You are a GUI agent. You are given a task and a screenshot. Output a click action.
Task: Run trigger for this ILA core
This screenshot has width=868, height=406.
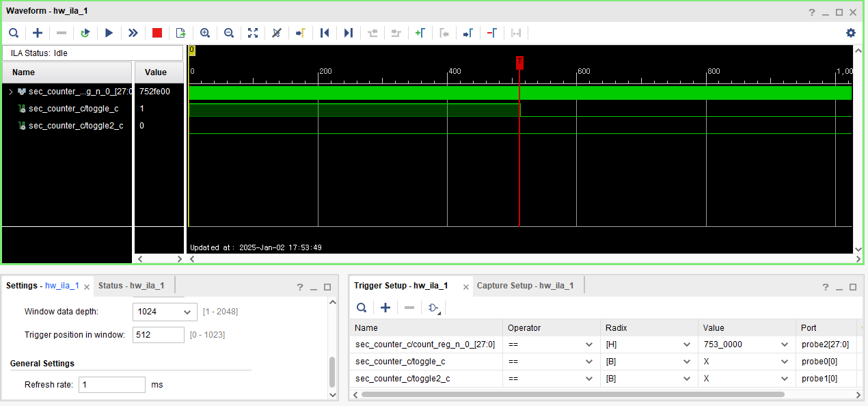click(109, 33)
